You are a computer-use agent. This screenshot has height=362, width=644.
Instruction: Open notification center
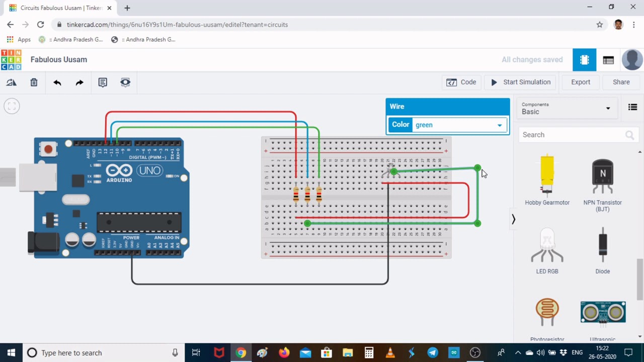[628, 352]
